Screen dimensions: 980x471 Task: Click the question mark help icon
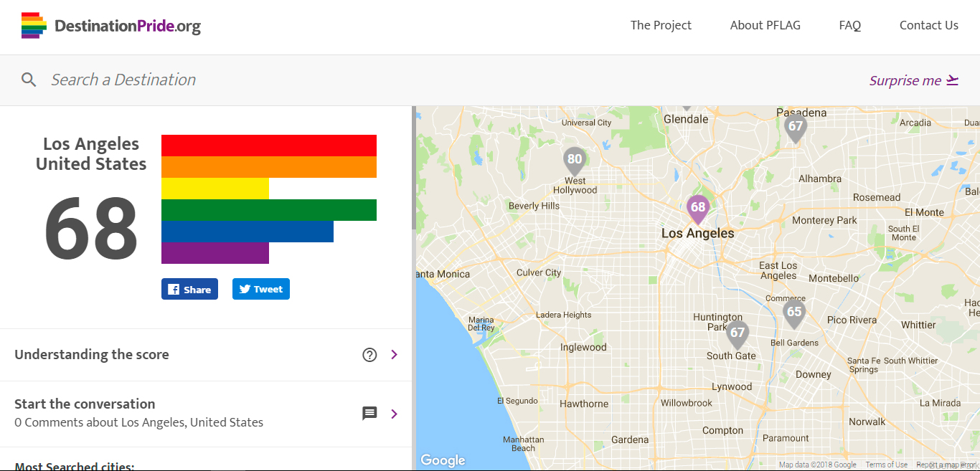[369, 354]
